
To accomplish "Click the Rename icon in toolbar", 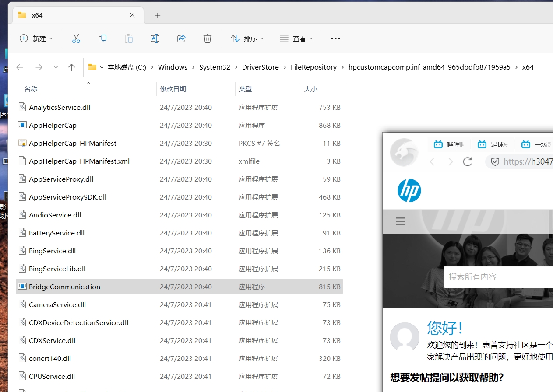I will coord(155,38).
